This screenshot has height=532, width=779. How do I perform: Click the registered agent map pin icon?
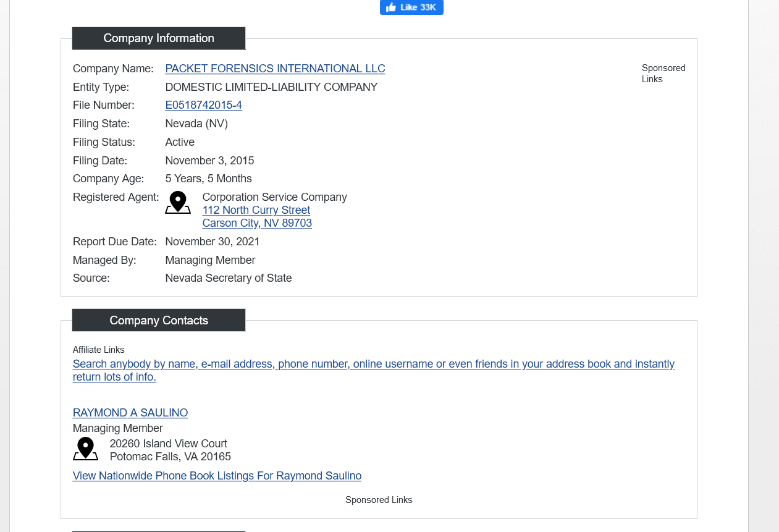178,203
